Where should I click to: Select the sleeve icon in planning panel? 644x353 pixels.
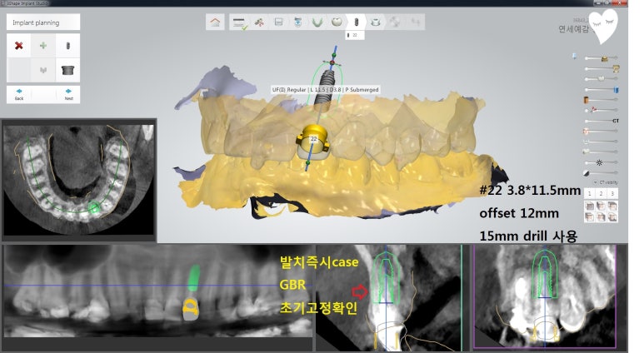(68, 71)
